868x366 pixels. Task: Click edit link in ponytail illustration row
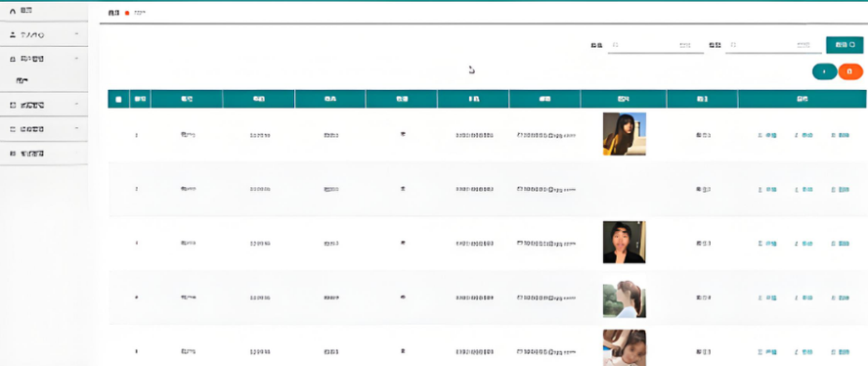pyautogui.click(x=803, y=297)
